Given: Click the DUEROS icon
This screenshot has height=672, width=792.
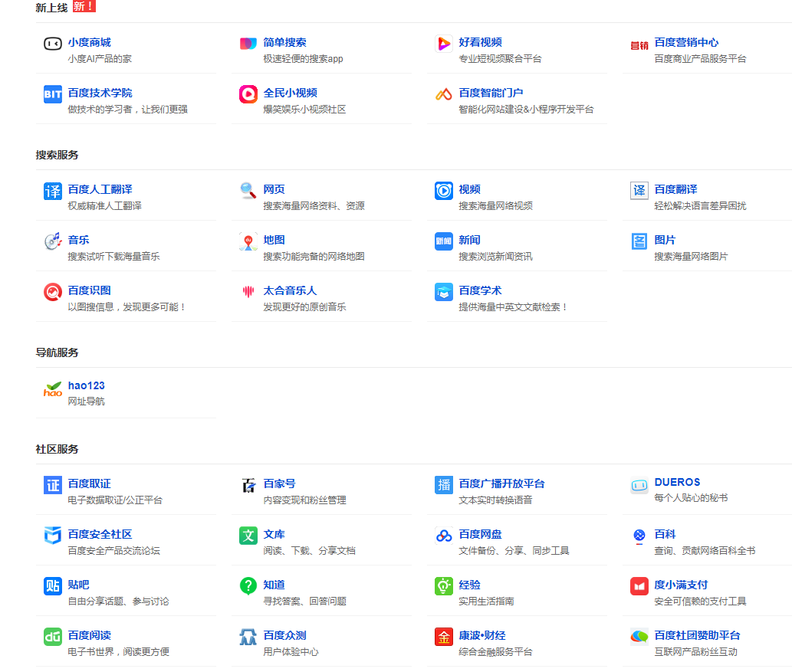Looking at the screenshot, I should (x=639, y=485).
